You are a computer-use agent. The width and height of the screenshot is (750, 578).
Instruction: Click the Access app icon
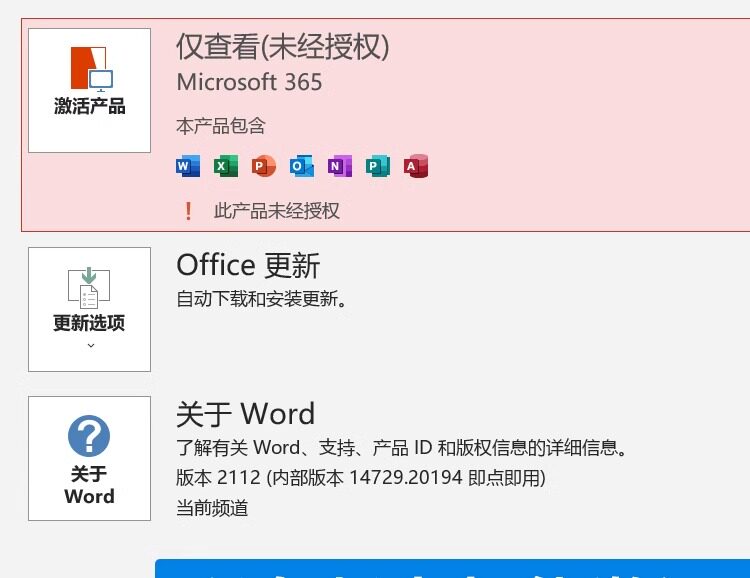coord(416,166)
